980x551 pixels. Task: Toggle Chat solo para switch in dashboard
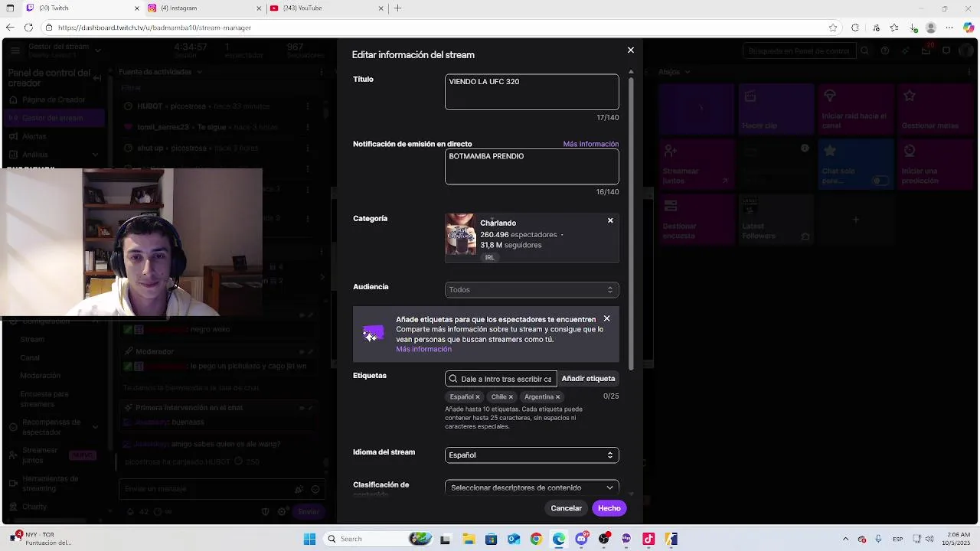[880, 181]
